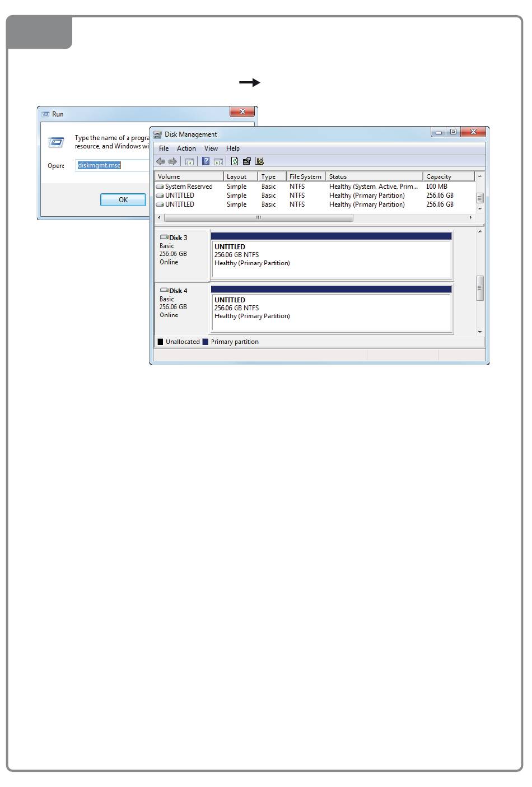Click the disk pane vertical scrollbar thumb
532x787 pixels.
[x=480, y=288]
